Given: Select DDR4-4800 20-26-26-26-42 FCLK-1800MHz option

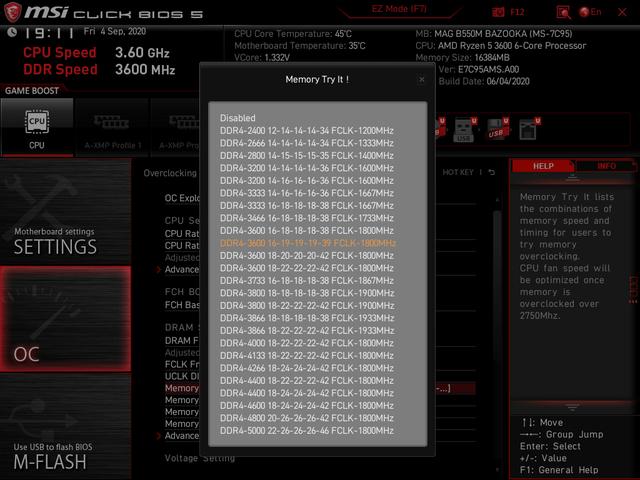Looking at the screenshot, I should [307, 418].
